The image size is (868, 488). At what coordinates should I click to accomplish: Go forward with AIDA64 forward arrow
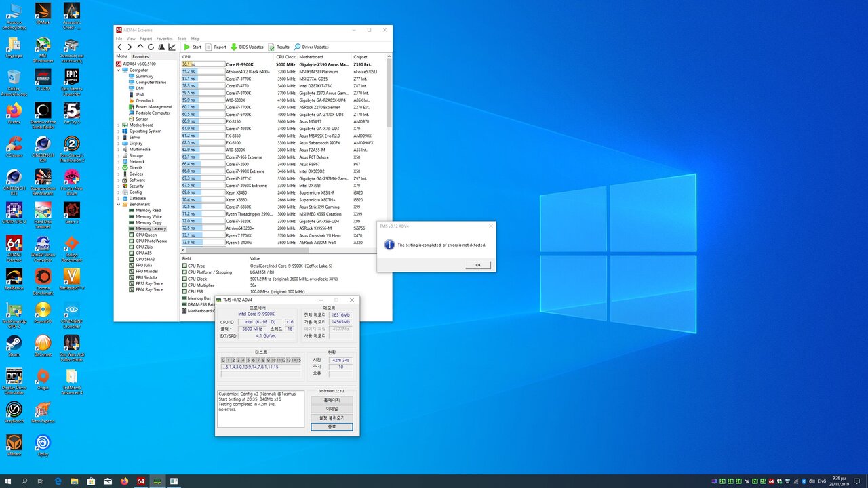click(x=130, y=47)
